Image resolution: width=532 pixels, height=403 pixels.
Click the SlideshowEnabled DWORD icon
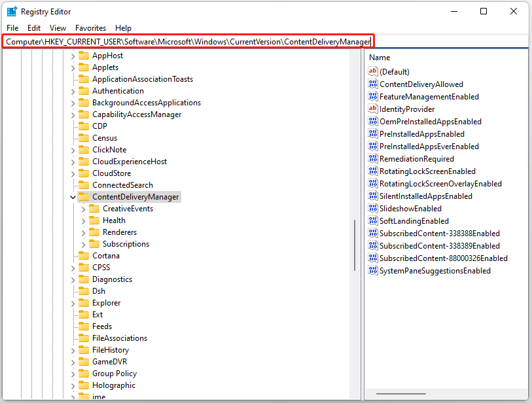tap(373, 208)
